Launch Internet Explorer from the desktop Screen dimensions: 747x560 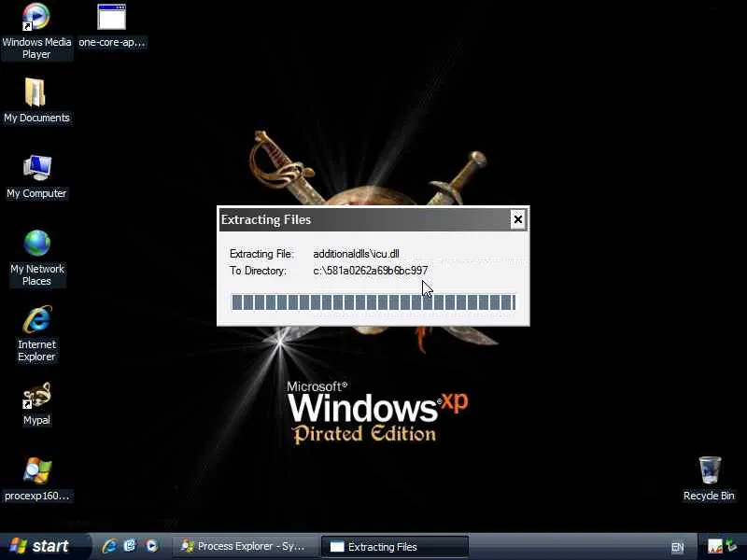36,334
